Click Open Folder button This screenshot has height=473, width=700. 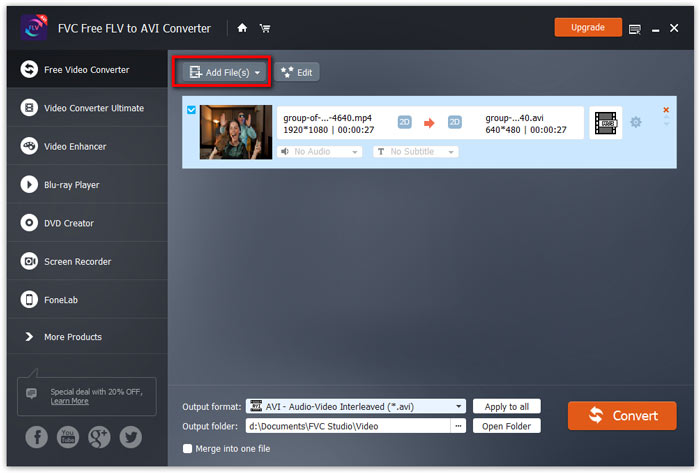pos(507,426)
